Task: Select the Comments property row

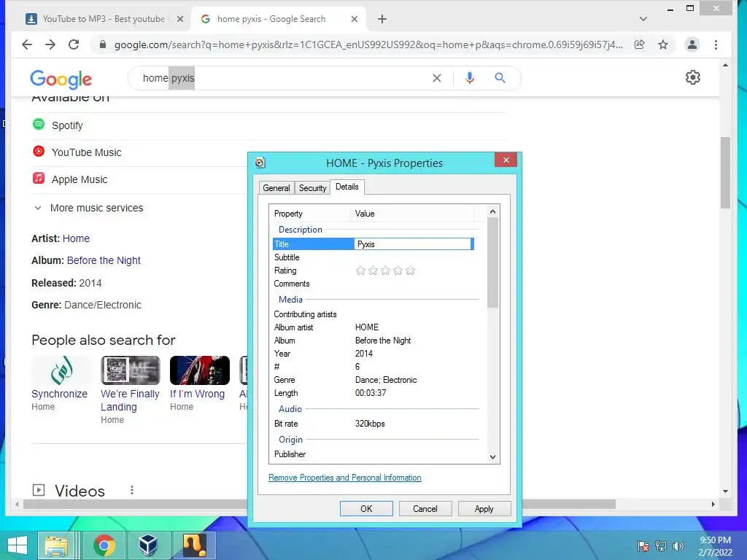Action: 373,284
